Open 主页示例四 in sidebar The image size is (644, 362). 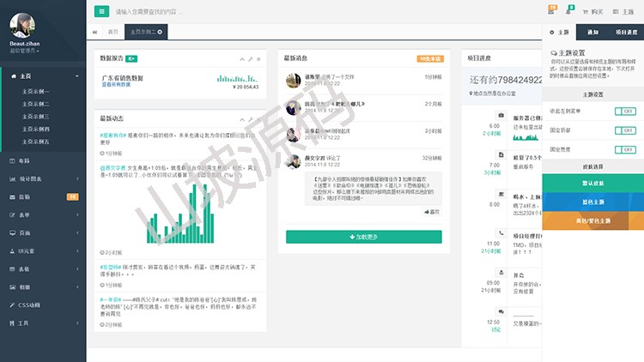(x=36, y=129)
